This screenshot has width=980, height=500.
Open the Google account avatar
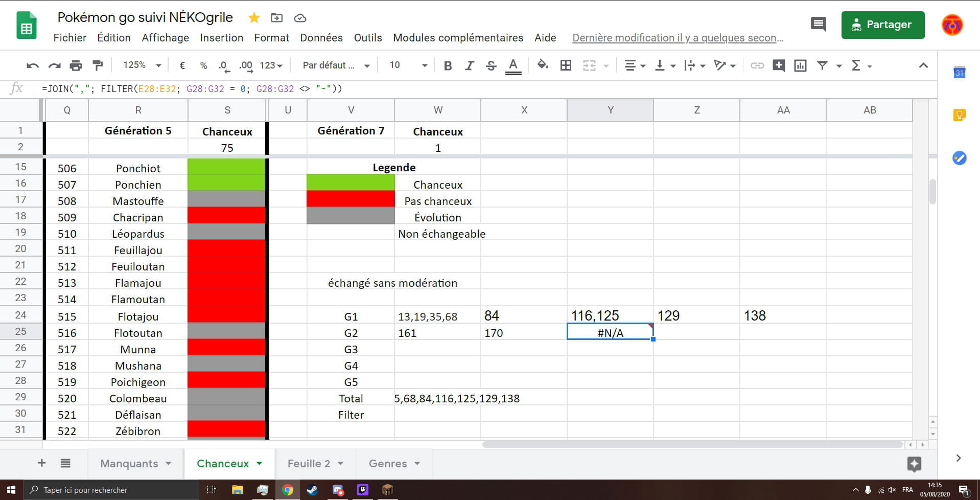pos(952,25)
